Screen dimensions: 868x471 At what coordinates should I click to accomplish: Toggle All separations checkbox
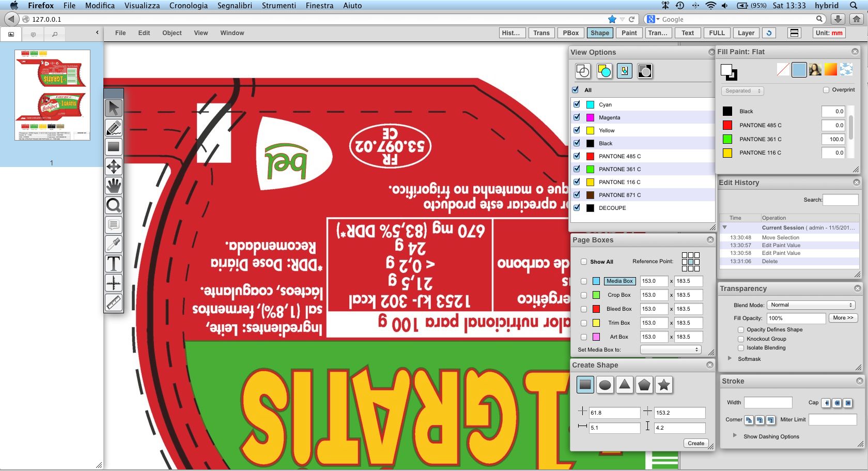[576, 89]
